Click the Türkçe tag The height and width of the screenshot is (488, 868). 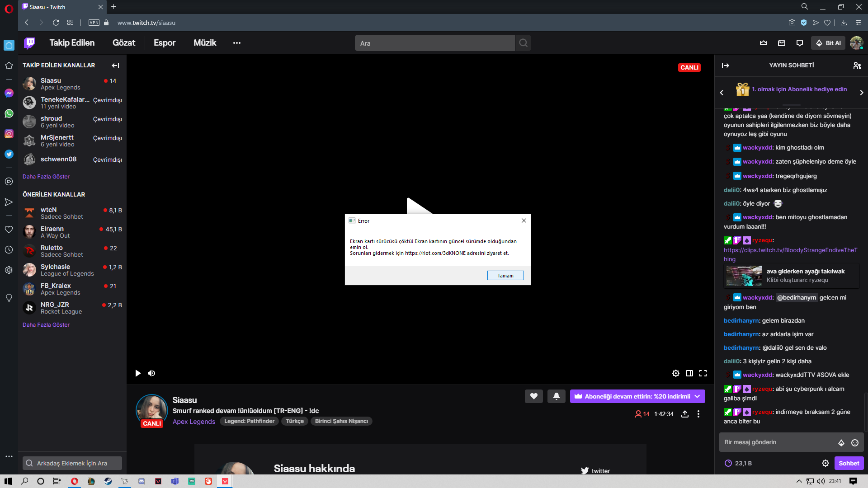(295, 421)
